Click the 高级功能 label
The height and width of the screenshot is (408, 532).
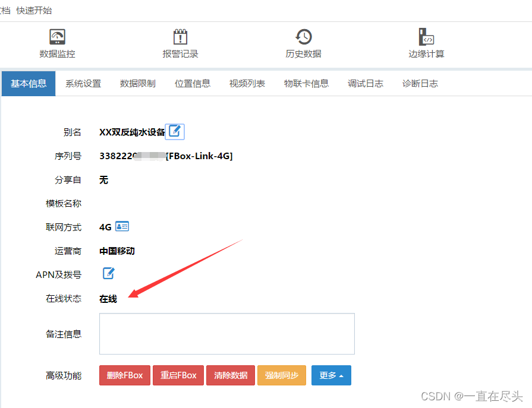pos(64,375)
